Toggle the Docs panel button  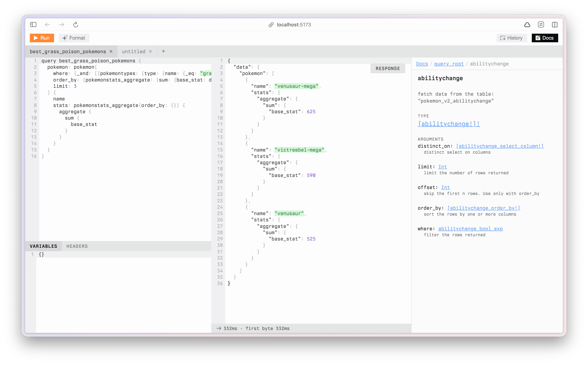pos(545,38)
